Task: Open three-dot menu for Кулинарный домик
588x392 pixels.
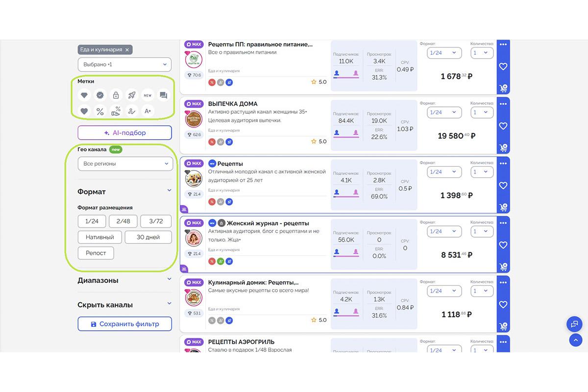Action: 503,282
